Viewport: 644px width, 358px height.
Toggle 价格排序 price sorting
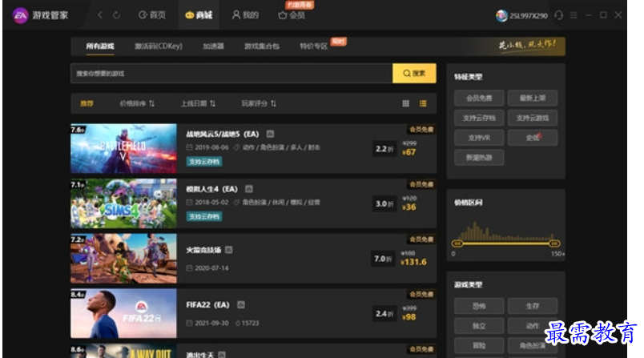pyautogui.click(x=137, y=103)
